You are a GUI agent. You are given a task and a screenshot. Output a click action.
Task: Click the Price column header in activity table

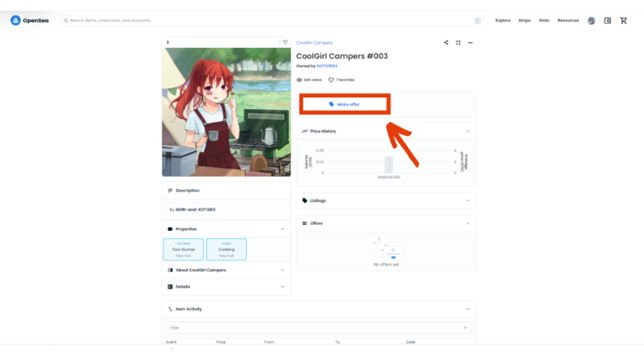[220, 342]
